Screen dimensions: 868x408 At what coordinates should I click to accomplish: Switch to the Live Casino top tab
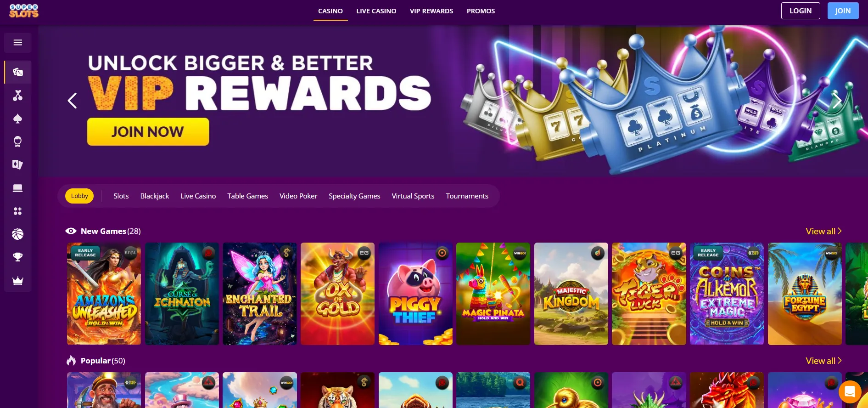pos(376,11)
